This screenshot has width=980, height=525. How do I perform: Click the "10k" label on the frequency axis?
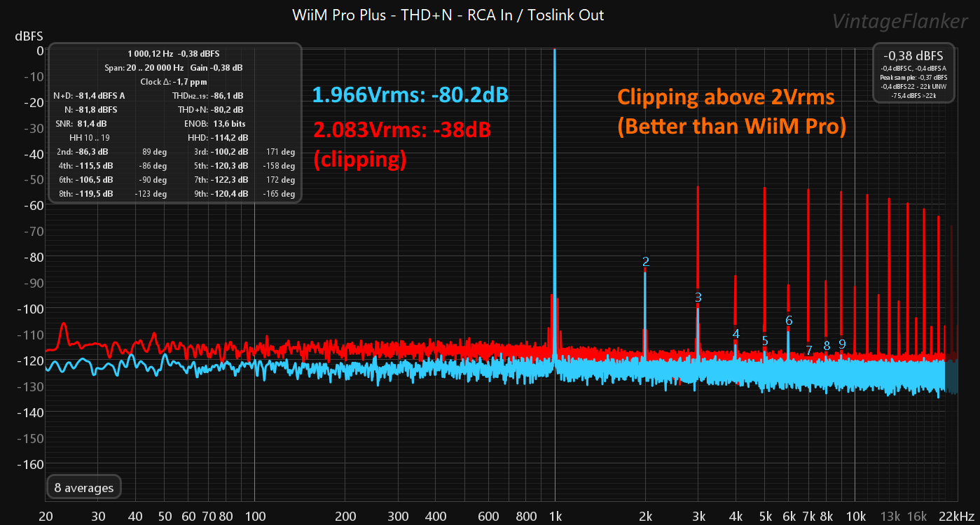click(x=855, y=516)
